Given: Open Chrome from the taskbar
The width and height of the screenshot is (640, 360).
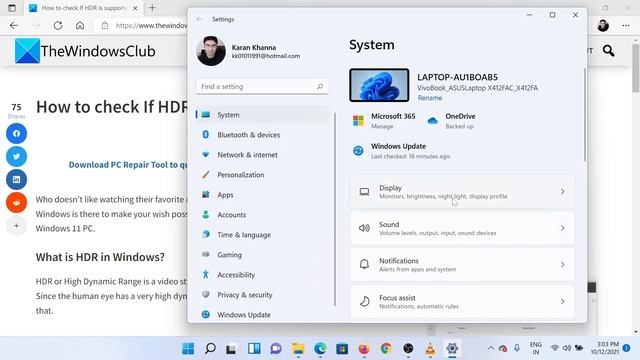Looking at the screenshot, I should [386, 349].
